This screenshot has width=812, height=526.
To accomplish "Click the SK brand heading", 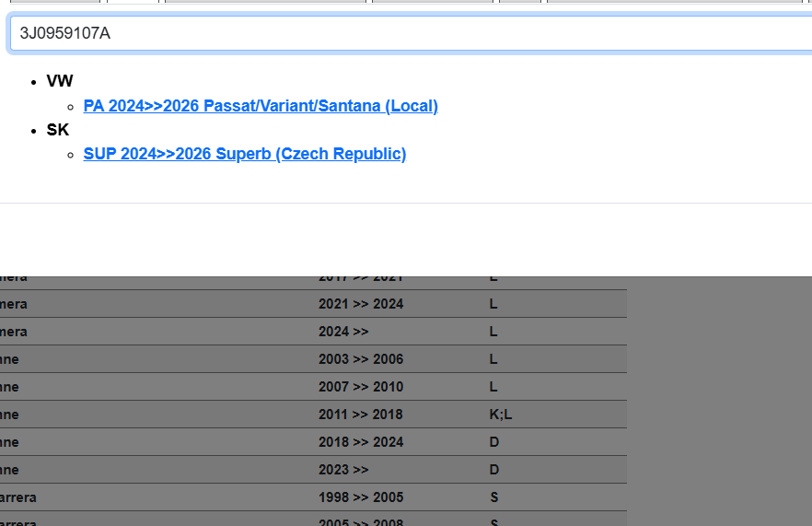I will coord(57,130).
